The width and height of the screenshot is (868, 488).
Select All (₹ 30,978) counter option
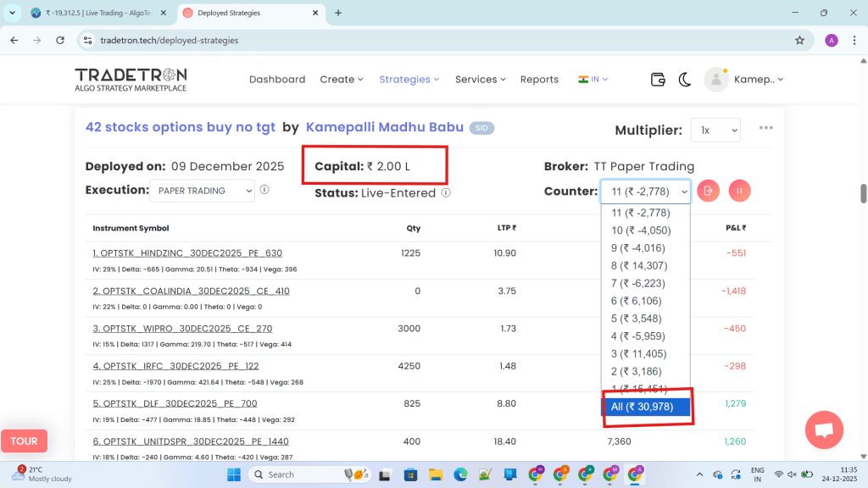[648, 407]
